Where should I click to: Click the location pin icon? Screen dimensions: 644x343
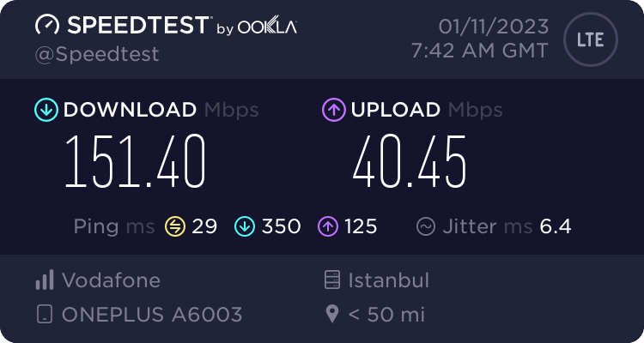(331, 315)
